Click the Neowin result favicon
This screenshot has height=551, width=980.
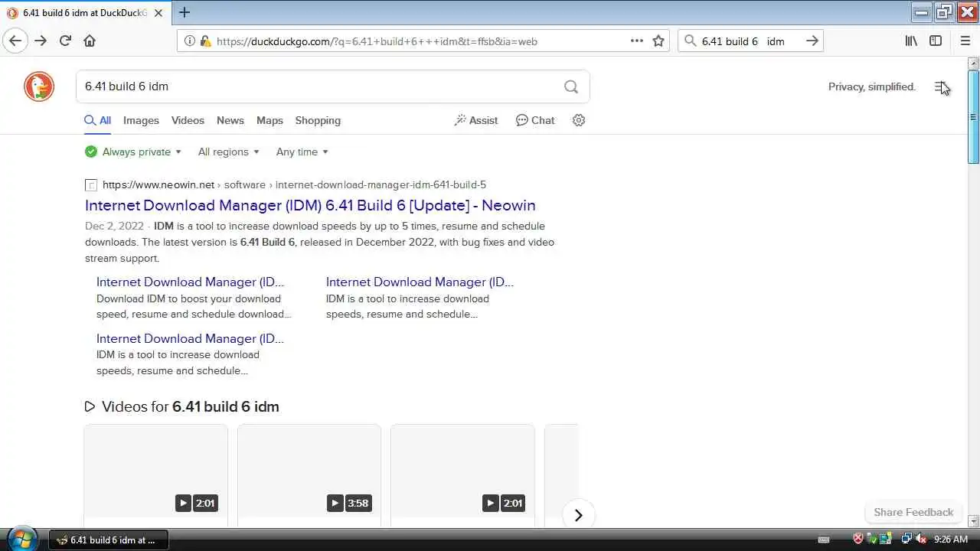91,185
